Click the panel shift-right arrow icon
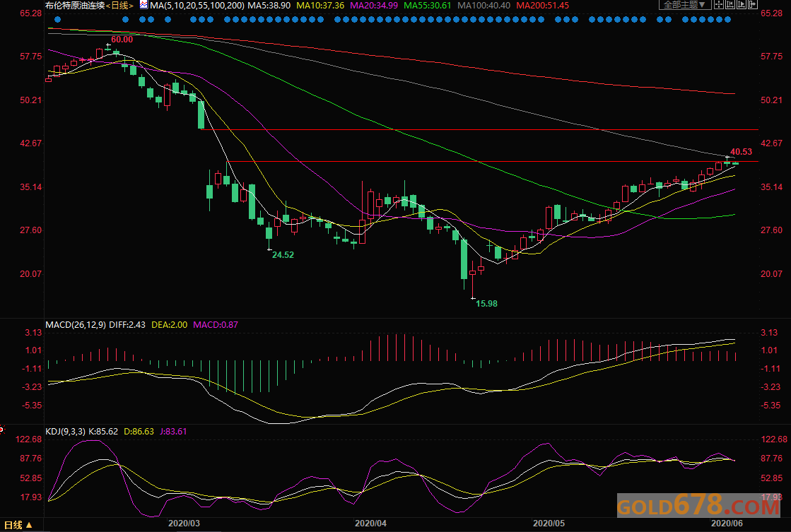Screen dimensions: 791x532 point(752,5)
